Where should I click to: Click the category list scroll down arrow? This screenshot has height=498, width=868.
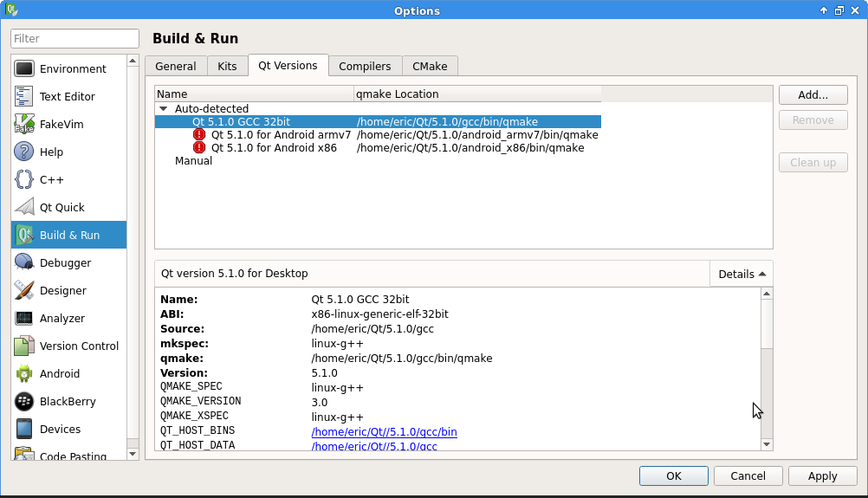coord(133,455)
